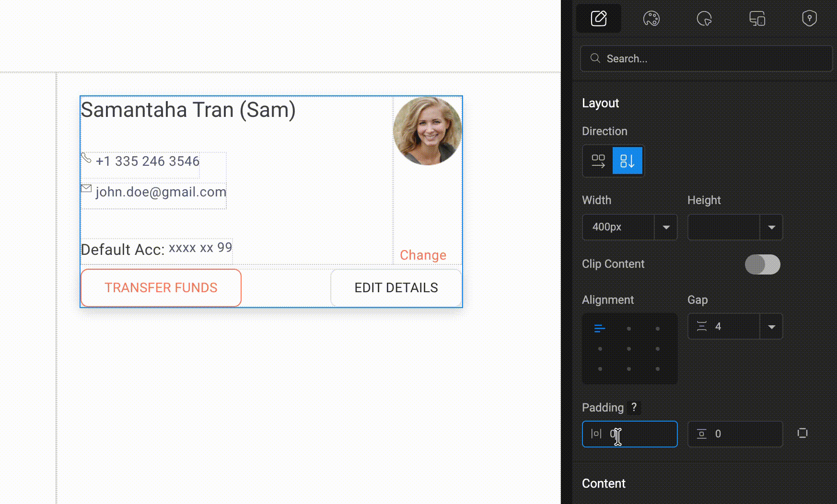Image resolution: width=837 pixels, height=504 pixels.
Task: Open the Gap value dropdown
Action: click(771, 326)
